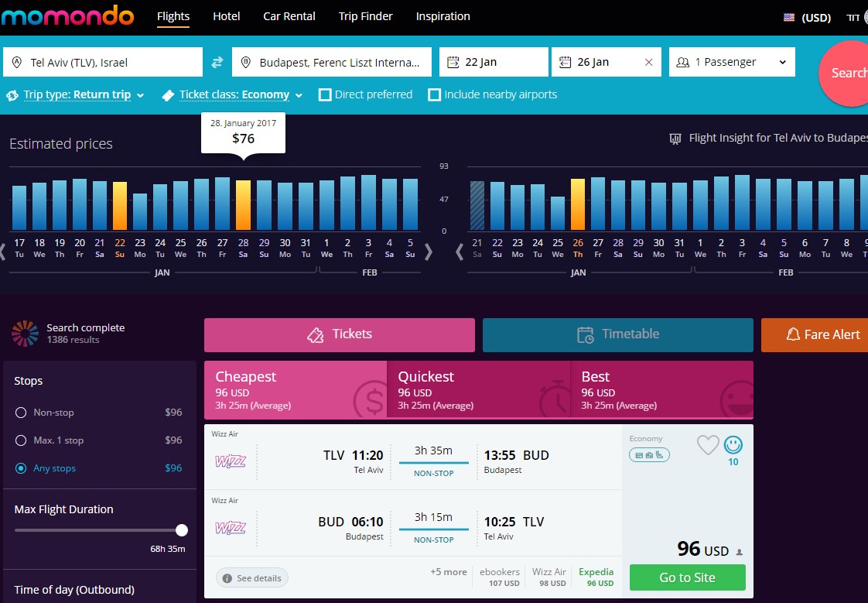This screenshot has height=603, width=868.
Task: Select the Non-stop radio option
Action: coord(21,413)
